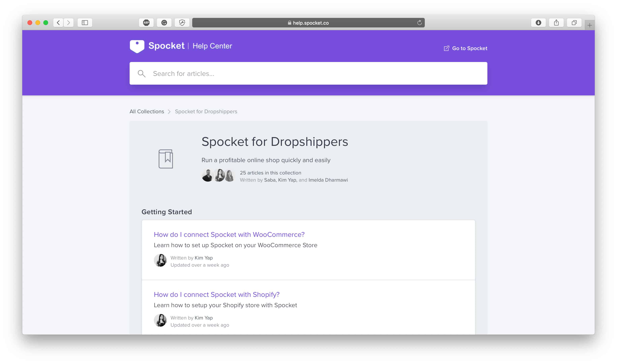Click the browser shield/privacy icon
This screenshot has height=364, width=617.
coord(182,22)
